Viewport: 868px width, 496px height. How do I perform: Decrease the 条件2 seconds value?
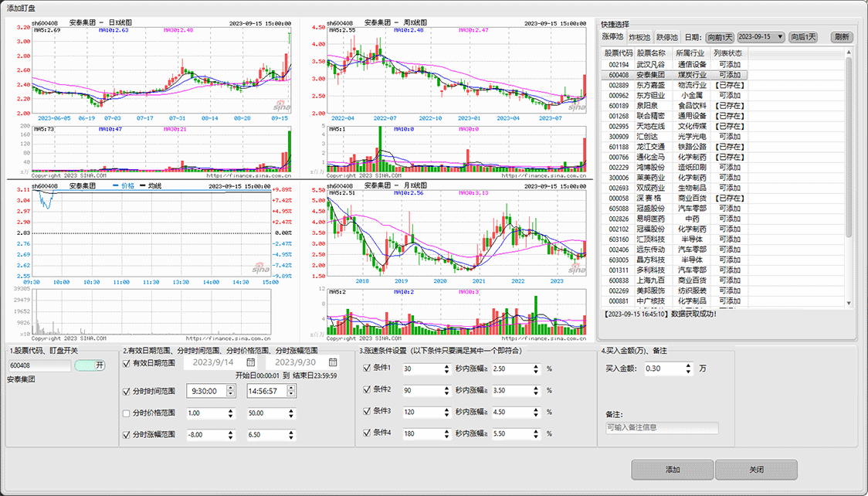[x=447, y=393]
